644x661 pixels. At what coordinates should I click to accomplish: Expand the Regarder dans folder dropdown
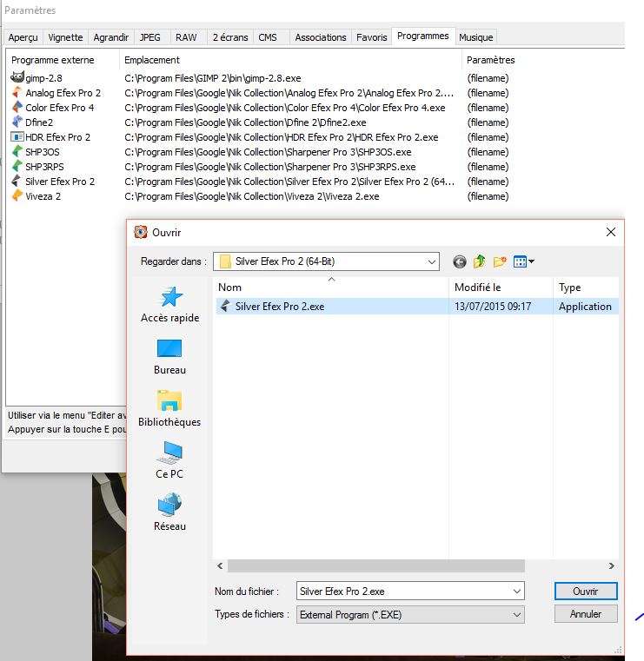click(x=431, y=261)
